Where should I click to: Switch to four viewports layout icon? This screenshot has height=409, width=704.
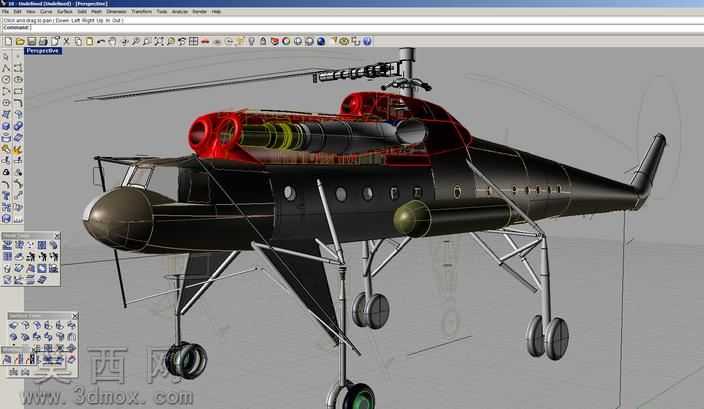click(x=194, y=41)
